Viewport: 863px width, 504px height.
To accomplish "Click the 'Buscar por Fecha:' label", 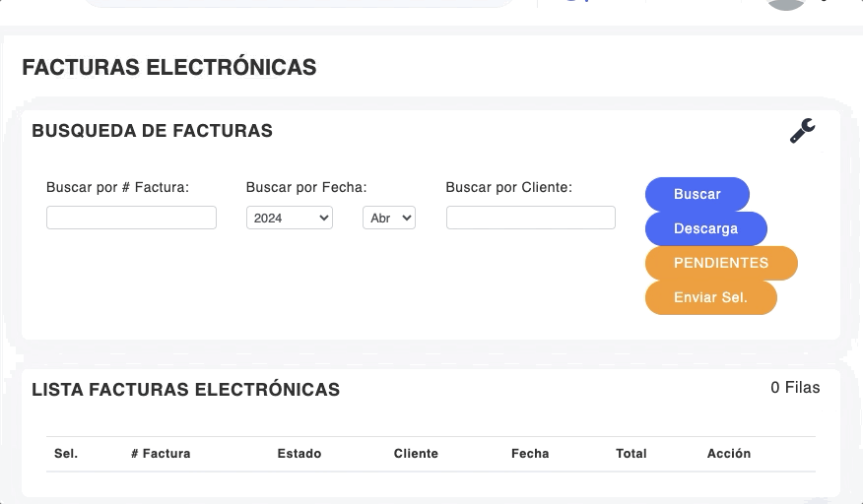I will pos(306,187).
